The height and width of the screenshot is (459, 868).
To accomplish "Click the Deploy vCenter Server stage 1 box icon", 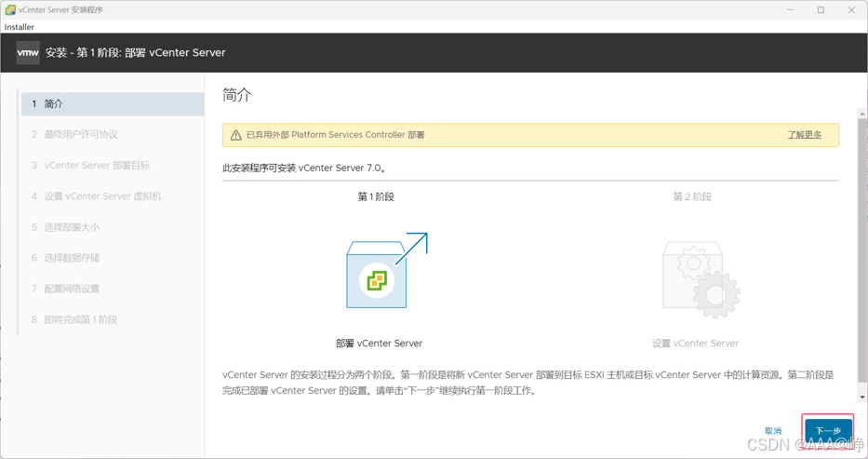I will [x=386, y=271].
